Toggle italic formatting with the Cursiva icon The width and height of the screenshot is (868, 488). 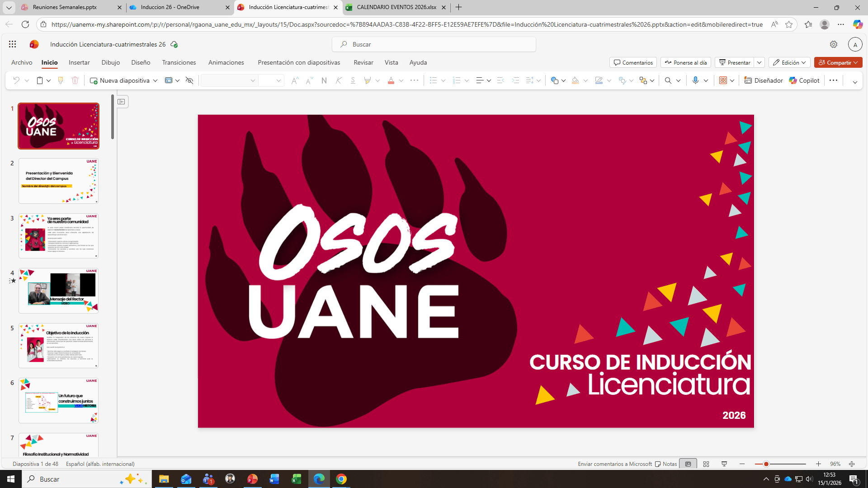[338, 80]
